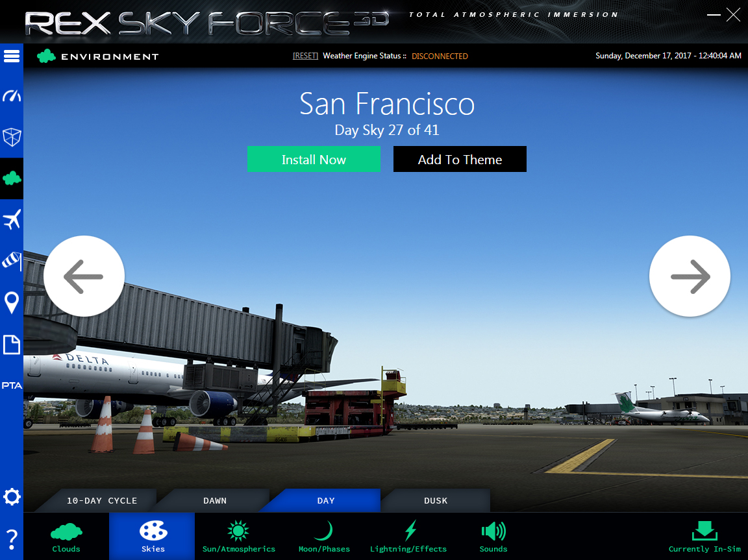Select the Skies palette section

153,537
